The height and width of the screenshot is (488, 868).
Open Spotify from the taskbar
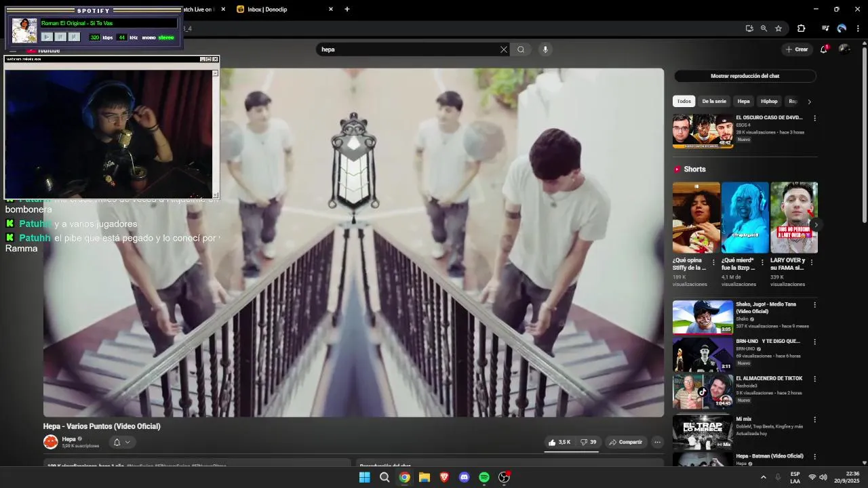tap(484, 477)
